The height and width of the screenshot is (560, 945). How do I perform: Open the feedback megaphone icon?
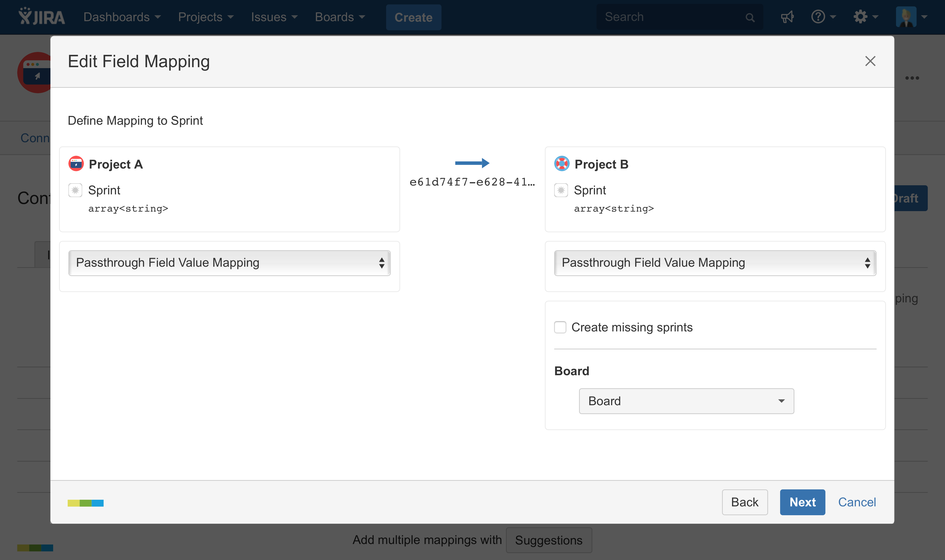pos(787,17)
